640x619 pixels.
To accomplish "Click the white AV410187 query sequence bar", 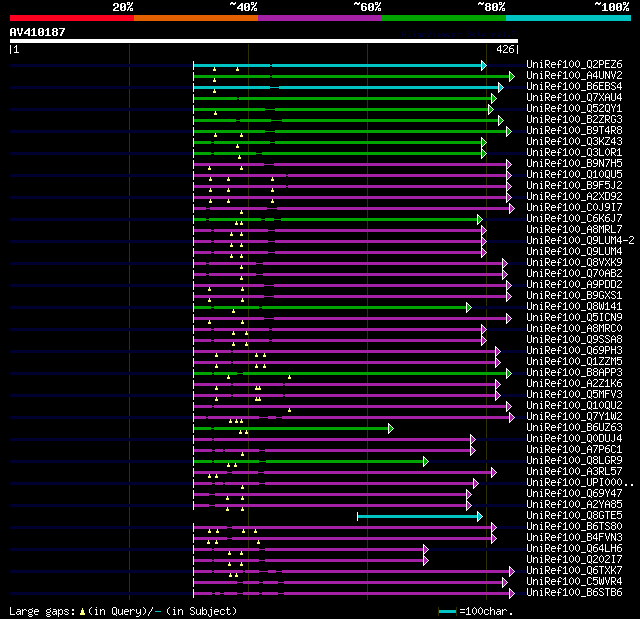I will tap(264, 41).
